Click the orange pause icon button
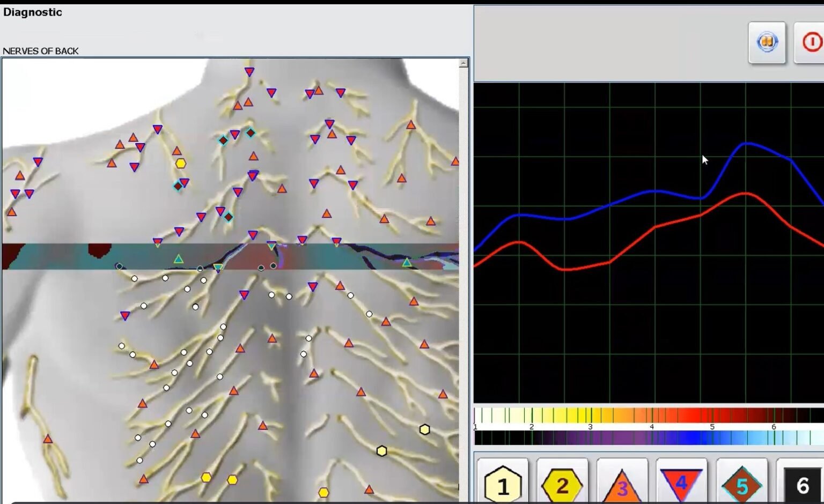Screen dimensions: 824x504 [x=767, y=42]
